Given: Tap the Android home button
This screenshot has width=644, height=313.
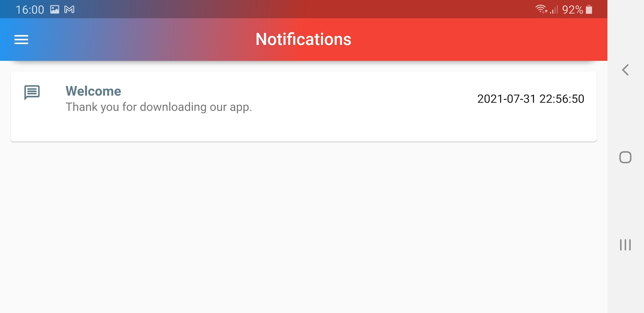Looking at the screenshot, I should click(x=625, y=157).
